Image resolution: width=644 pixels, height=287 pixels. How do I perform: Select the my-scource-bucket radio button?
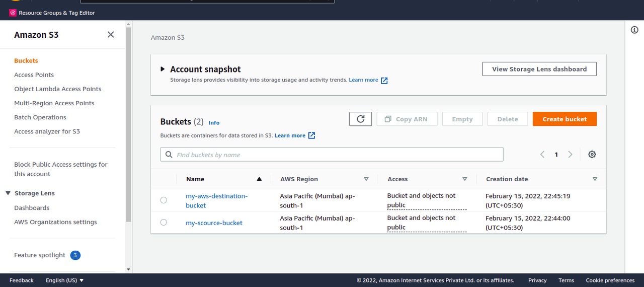pyautogui.click(x=164, y=223)
